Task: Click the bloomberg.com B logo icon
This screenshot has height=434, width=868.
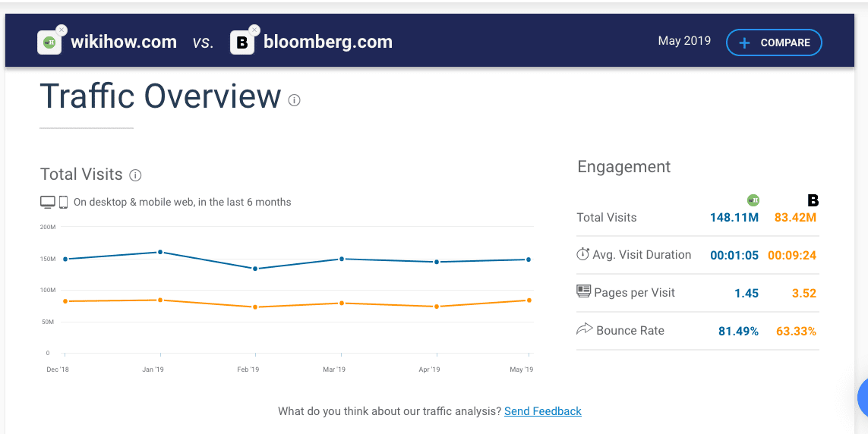Action: point(241,42)
